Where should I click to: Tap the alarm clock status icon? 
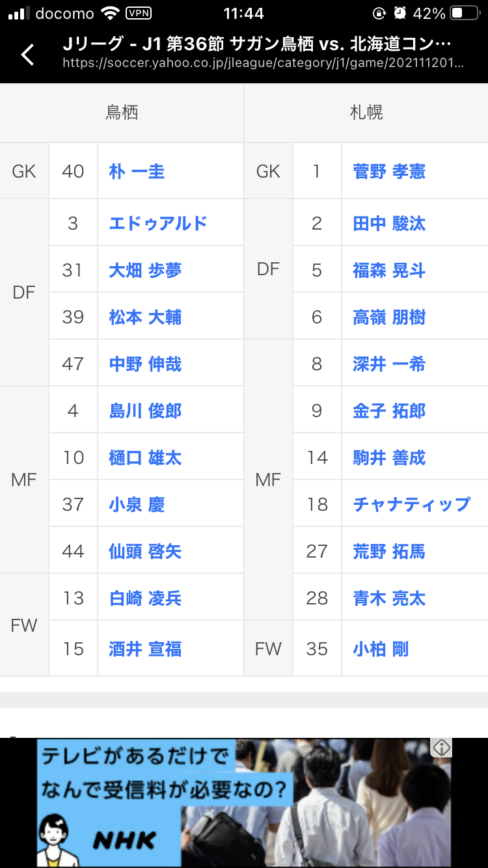point(400,14)
